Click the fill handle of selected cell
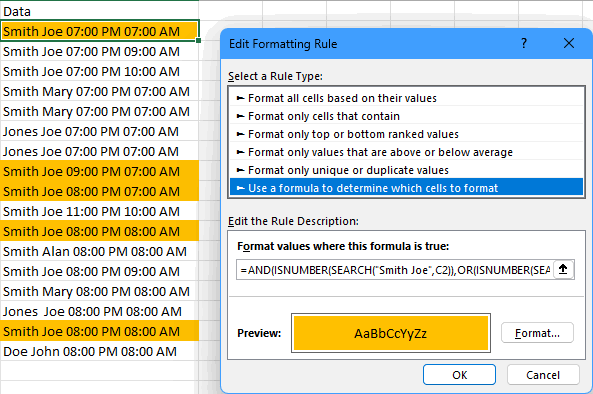Viewport: 593px width, 394px height. coord(199,40)
